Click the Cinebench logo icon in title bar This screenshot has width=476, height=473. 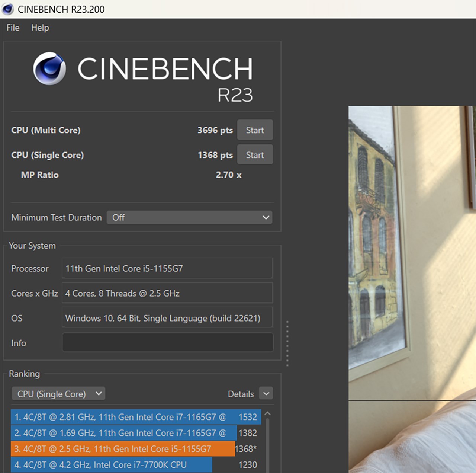click(7, 9)
